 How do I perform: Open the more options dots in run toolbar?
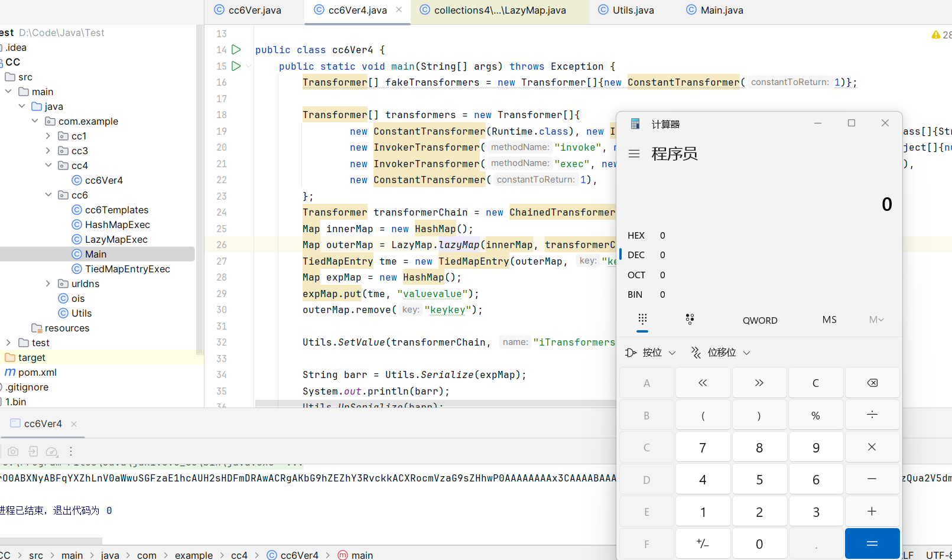71,451
